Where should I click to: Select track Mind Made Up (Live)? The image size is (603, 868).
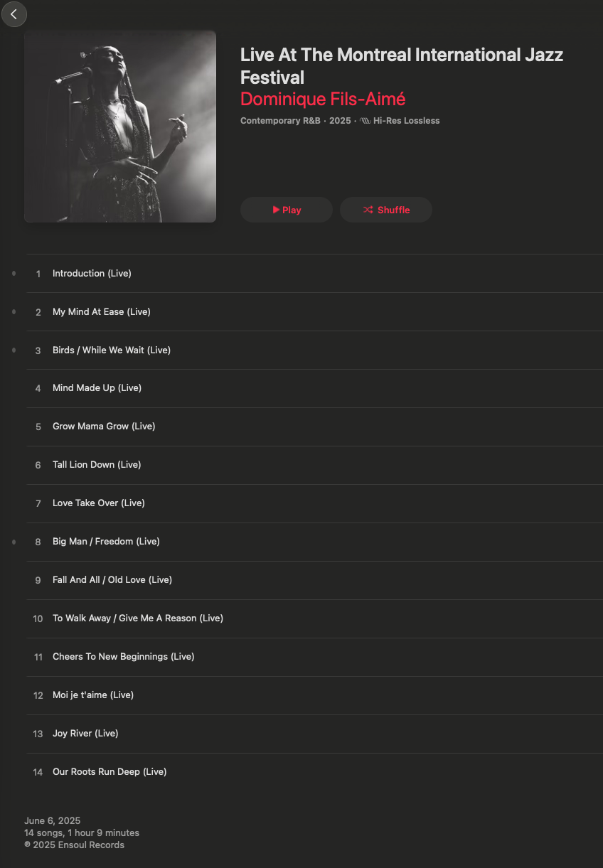(x=314, y=388)
